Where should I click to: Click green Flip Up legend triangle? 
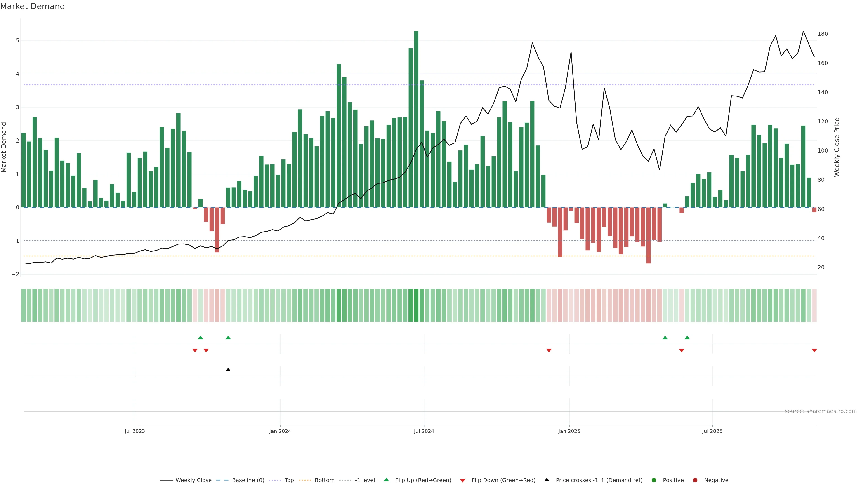[387, 480]
